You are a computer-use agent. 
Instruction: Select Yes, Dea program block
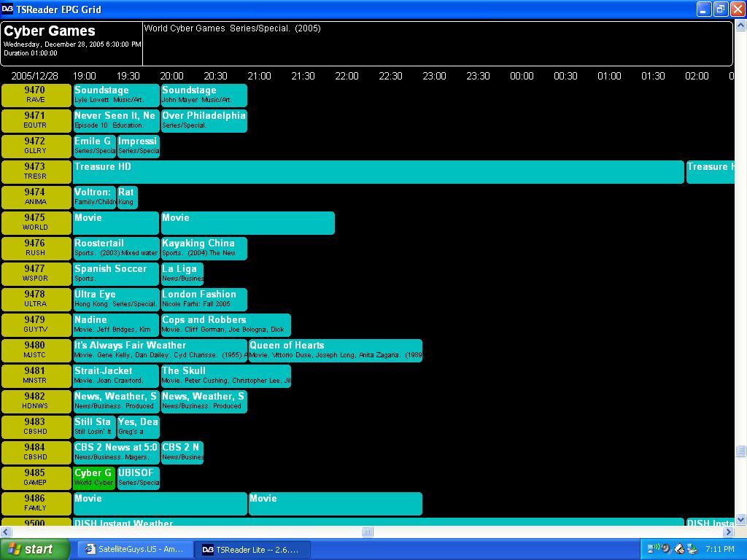pyautogui.click(x=138, y=427)
